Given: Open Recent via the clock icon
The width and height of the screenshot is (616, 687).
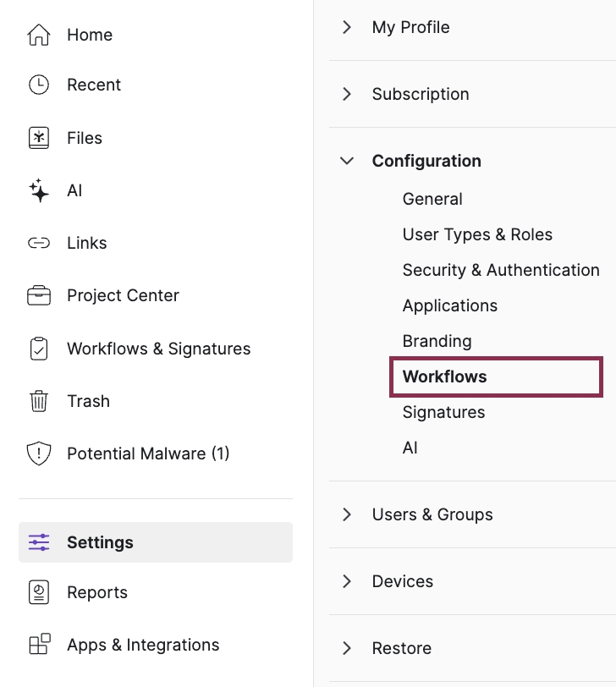Looking at the screenshot, I should [x=39, y=85].
